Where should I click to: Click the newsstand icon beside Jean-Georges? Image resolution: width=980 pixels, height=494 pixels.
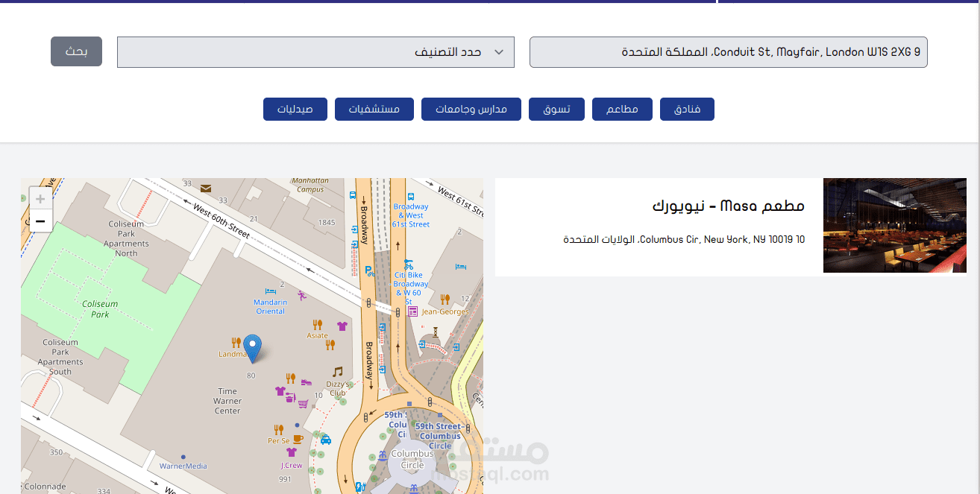tap(412, 311)
